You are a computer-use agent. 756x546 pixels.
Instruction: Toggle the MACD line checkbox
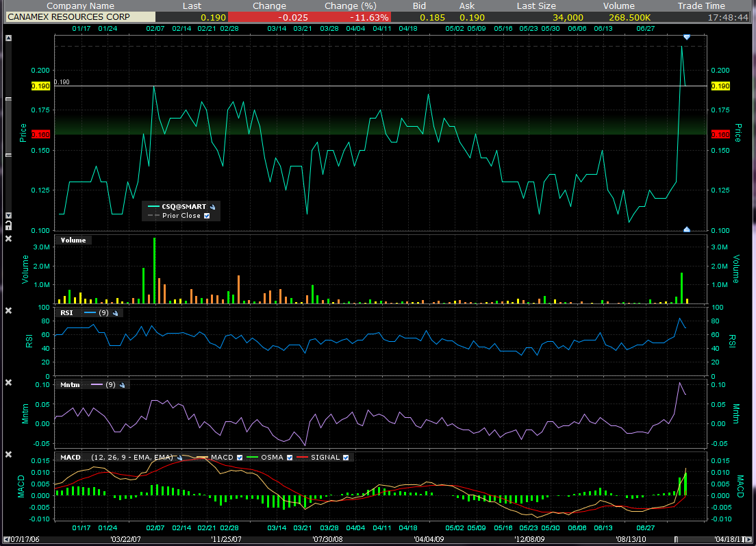[x=240, y=458]
